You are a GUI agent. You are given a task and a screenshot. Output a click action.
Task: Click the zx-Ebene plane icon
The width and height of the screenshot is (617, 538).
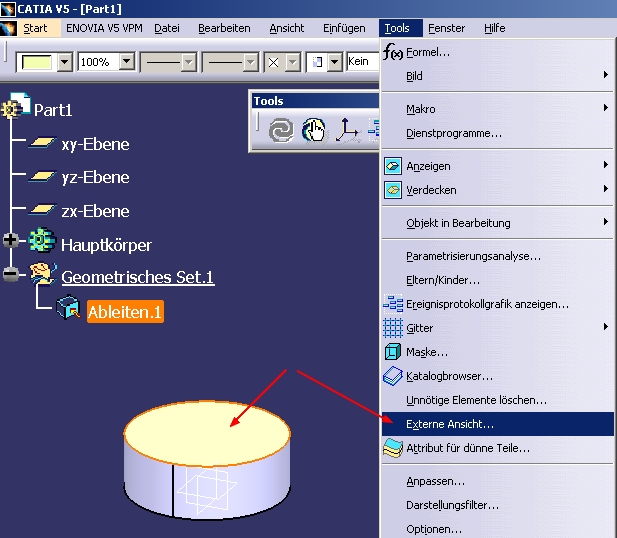(x=42, y=209)
